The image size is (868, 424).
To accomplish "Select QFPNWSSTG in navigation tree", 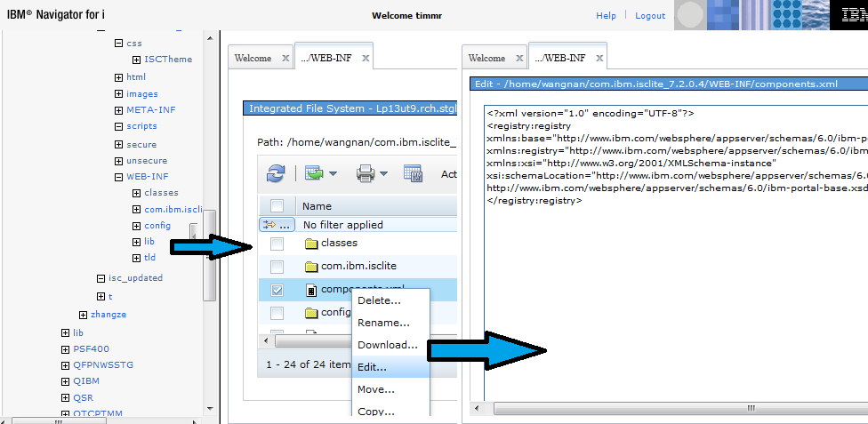I will point(103,364).
